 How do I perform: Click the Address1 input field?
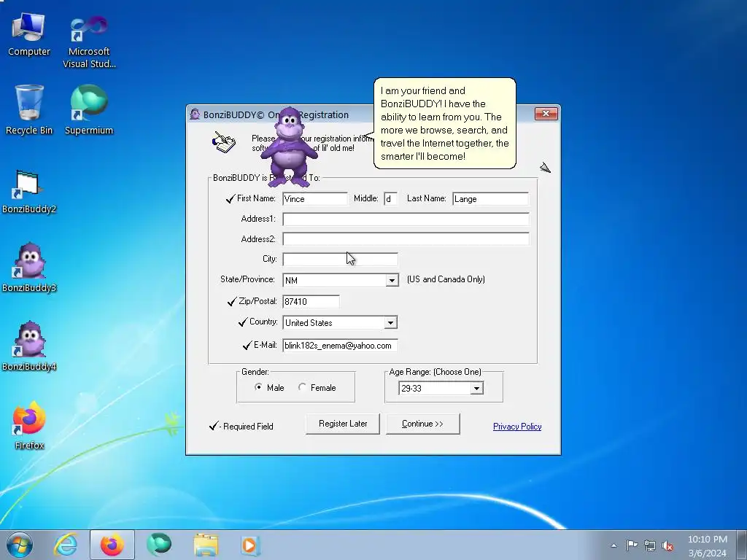406,219
